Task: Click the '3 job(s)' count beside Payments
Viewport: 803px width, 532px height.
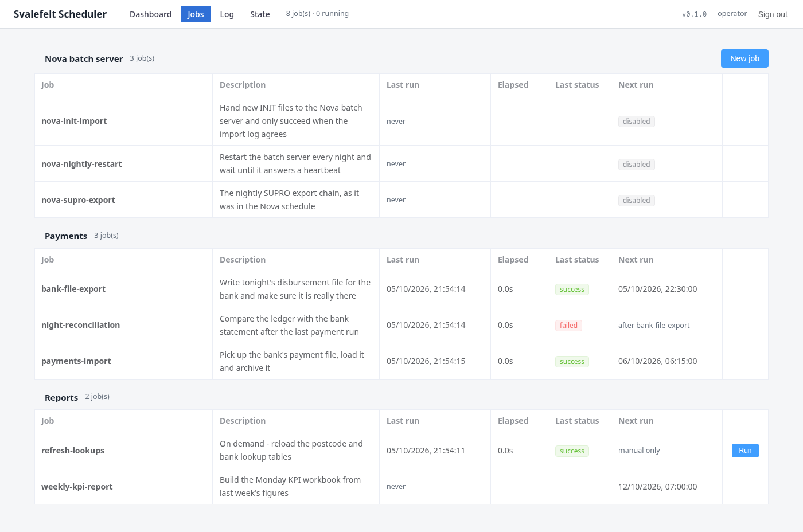Action: pos(106,236)
